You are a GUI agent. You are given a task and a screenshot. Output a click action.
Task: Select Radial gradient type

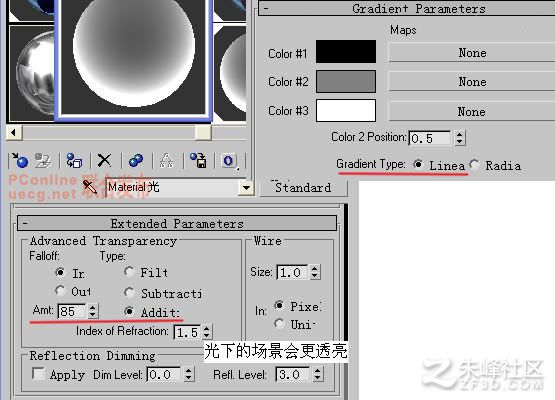click(x=475, y=165)
